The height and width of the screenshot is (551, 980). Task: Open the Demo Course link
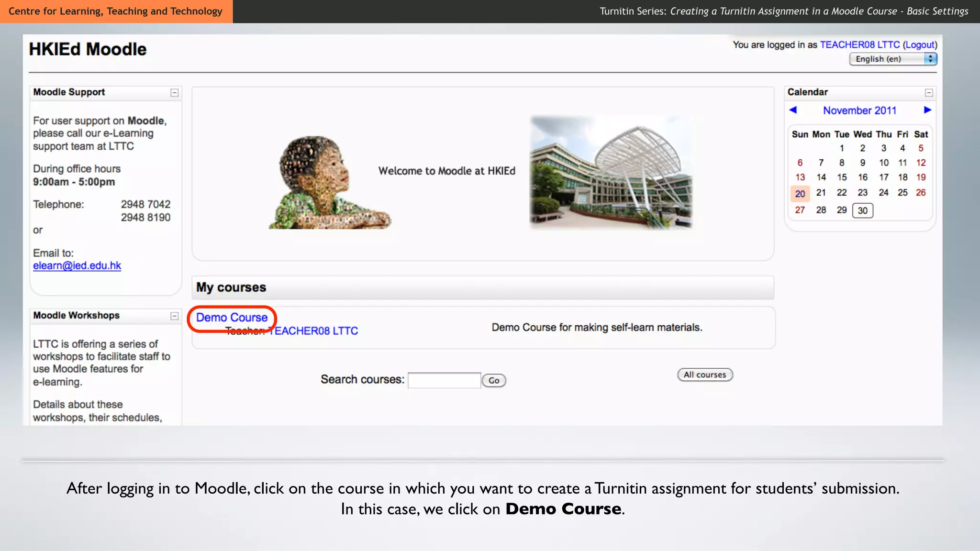(232, 318)
